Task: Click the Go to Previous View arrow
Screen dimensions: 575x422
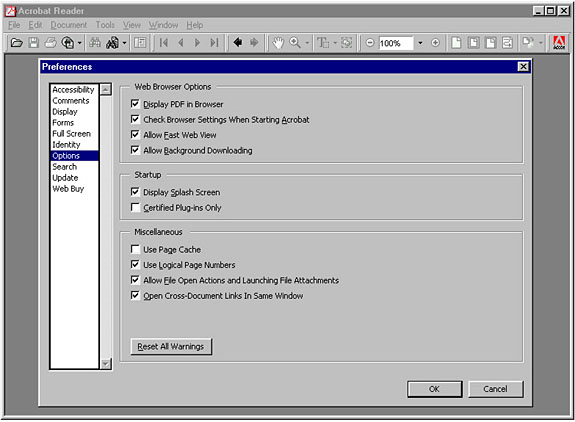Action: pos(238,43)
